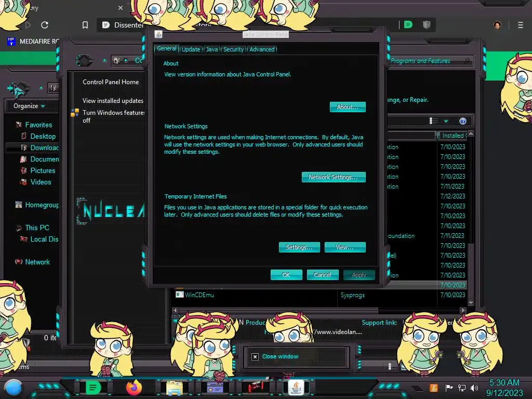Select the WinCDEmu program row

[321, 295]
